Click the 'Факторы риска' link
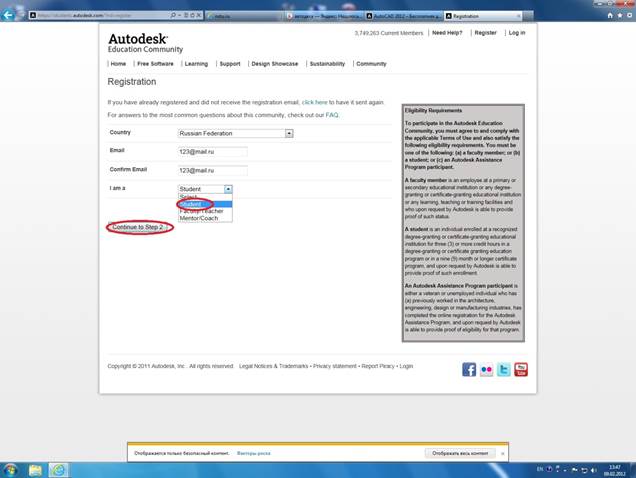Image resolution: width=636 pixels, height=478 pixels. tap(254, 453)
